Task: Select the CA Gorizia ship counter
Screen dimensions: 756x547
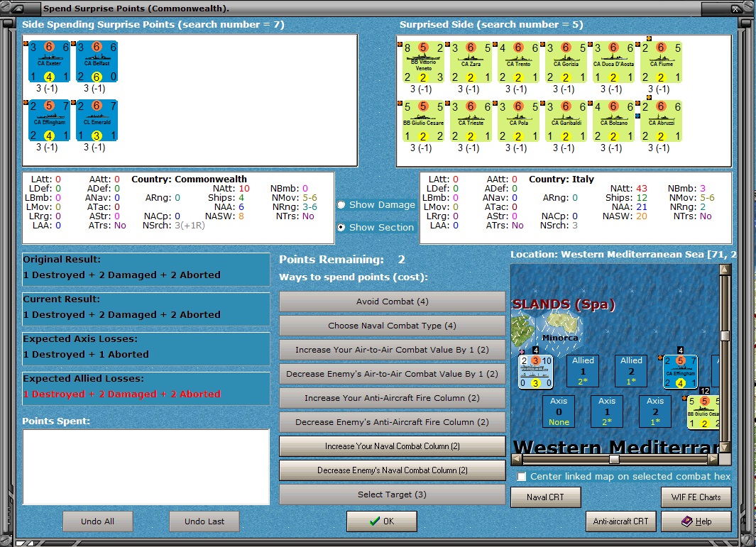Action: point(566,62)
